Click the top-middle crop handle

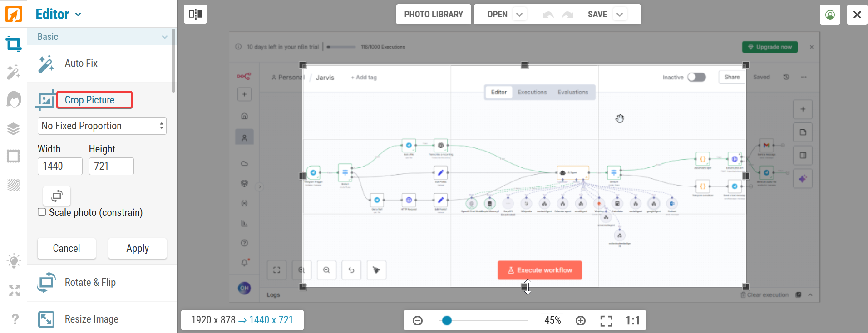point(524,65)
